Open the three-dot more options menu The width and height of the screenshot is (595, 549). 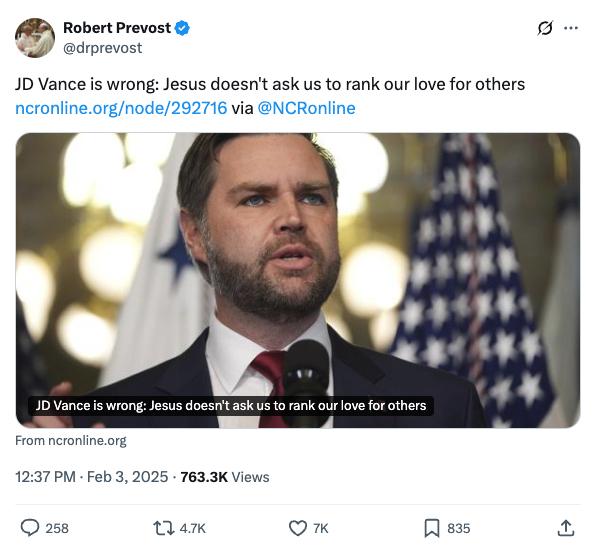click(x=571, y=28)
